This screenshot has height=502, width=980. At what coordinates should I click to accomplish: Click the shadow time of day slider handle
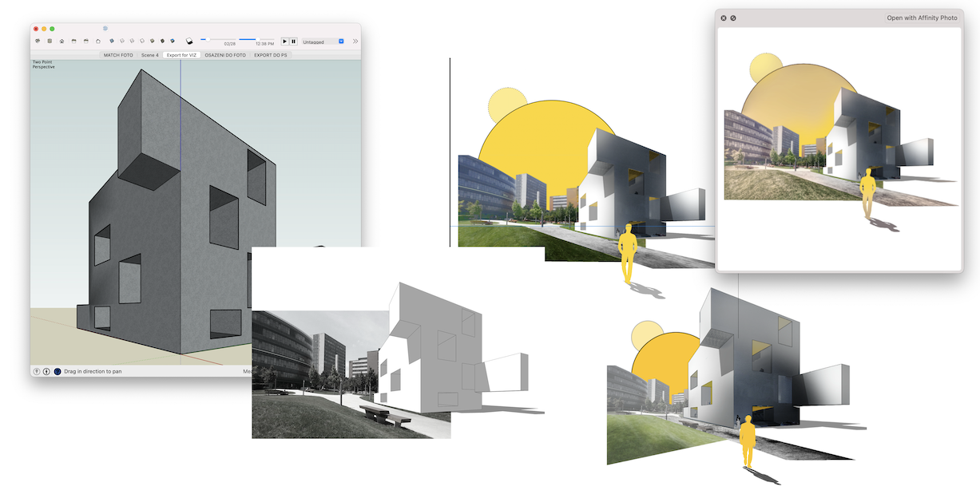257,38
